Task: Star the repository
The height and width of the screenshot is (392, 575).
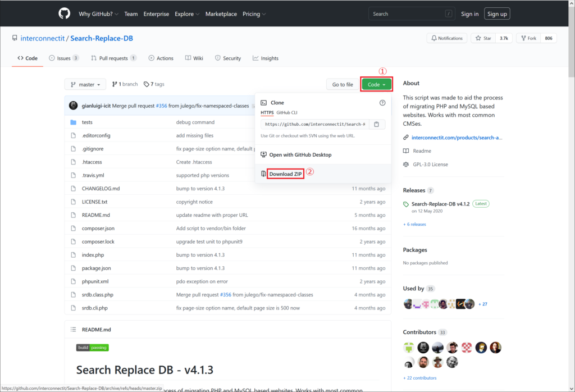Action: [483, 38]
